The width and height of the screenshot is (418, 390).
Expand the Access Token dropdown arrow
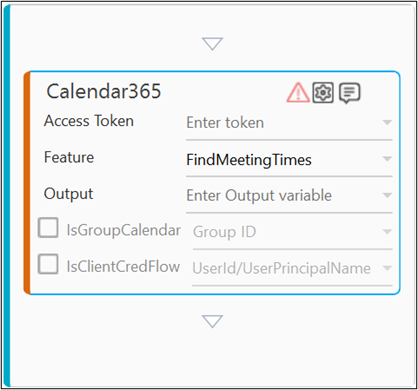[387, 122]
